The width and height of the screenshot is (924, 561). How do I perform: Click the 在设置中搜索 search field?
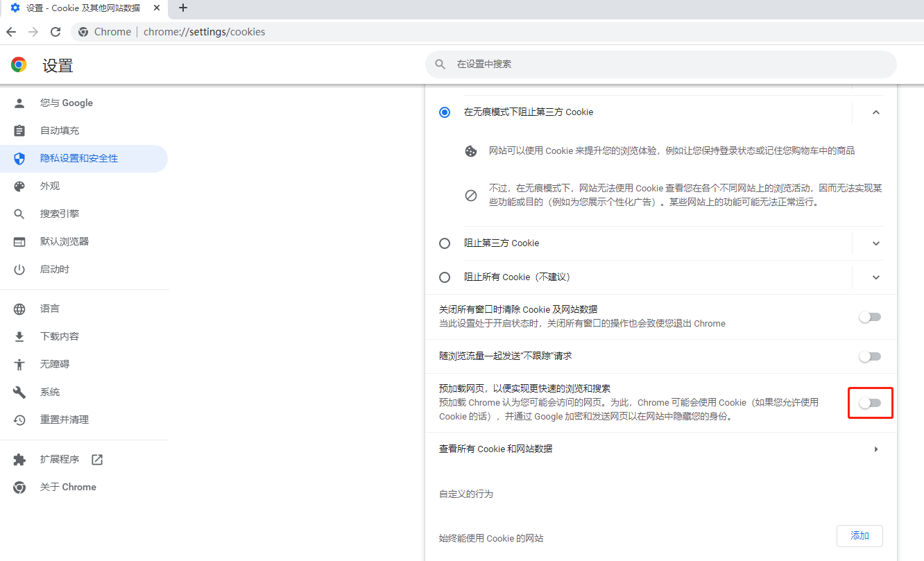[659, 64]
